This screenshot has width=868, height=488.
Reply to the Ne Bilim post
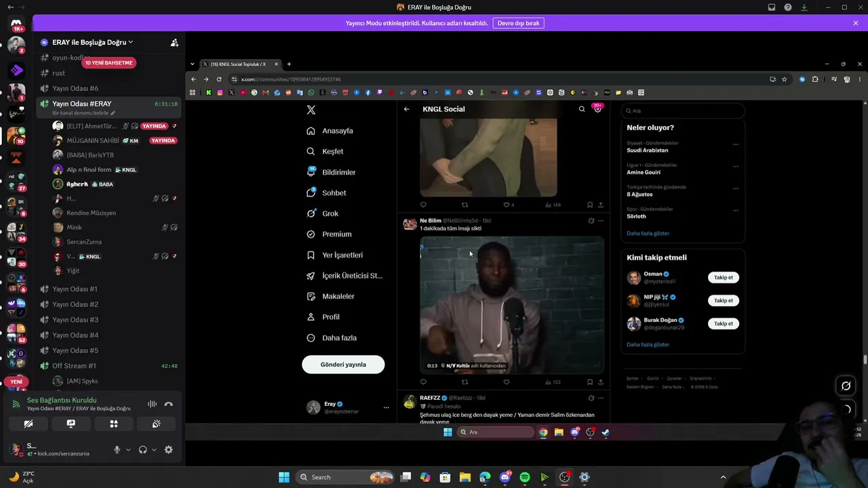pos(423,382)
